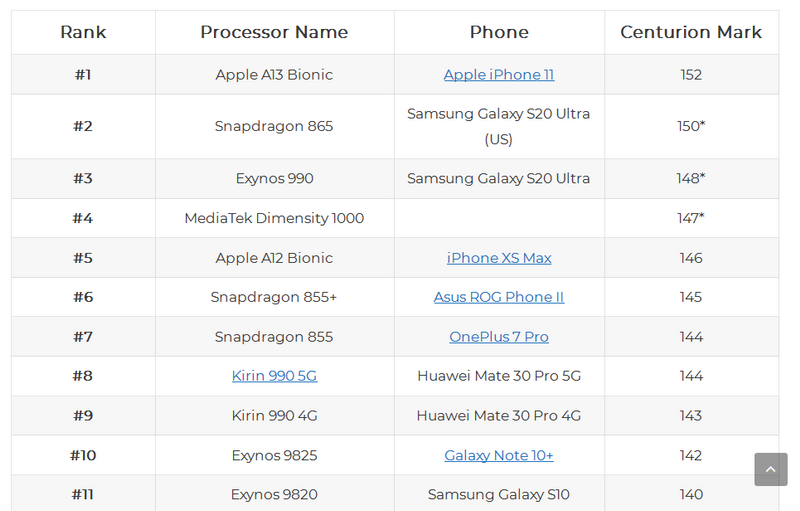Select the MediaTek Dimensity 1000 cell
Screen dimensions: 800x511
pyautogui.click(x=274, y=218)
